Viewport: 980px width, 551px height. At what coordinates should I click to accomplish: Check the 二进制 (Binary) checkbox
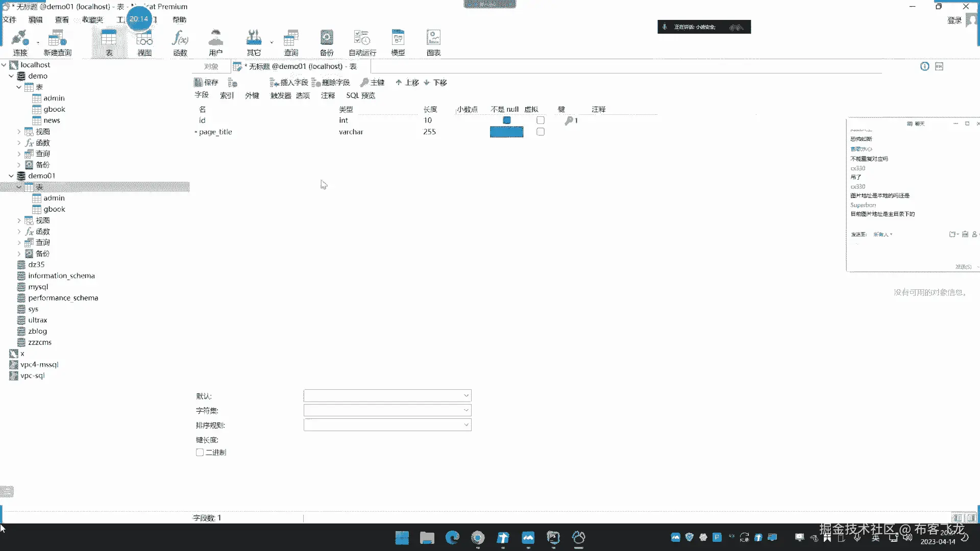(200, 453)
